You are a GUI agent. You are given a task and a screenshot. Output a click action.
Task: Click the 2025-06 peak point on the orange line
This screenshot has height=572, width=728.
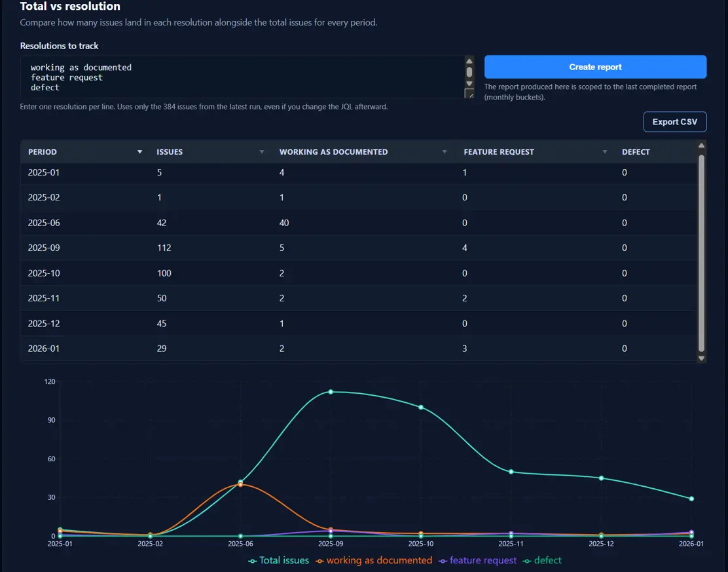240,485
